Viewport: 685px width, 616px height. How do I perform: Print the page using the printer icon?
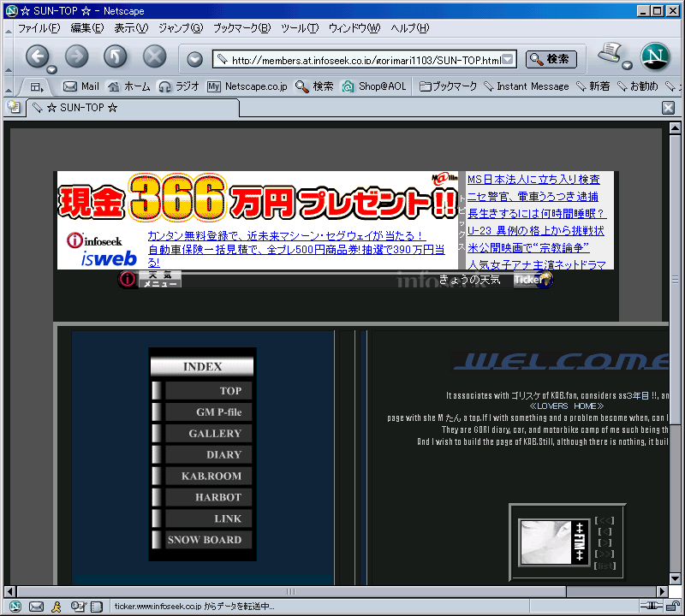point(611,53)
